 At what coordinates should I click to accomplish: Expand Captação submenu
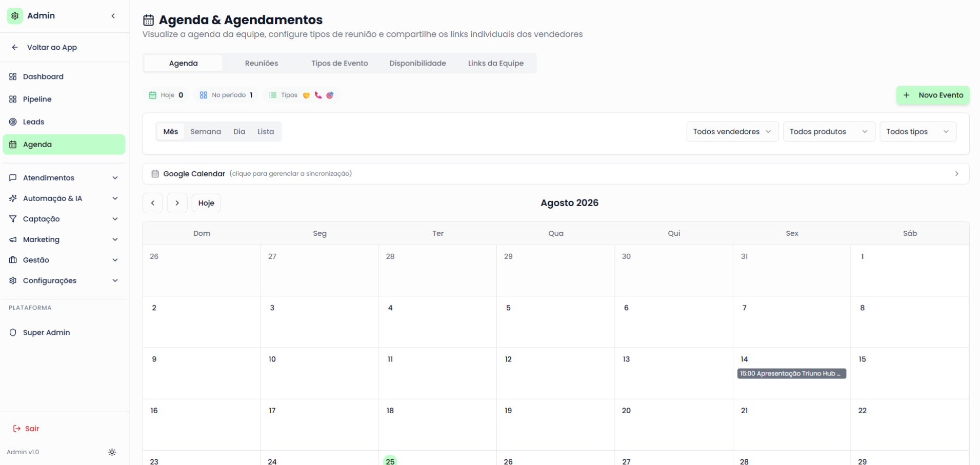click(64, 219)
